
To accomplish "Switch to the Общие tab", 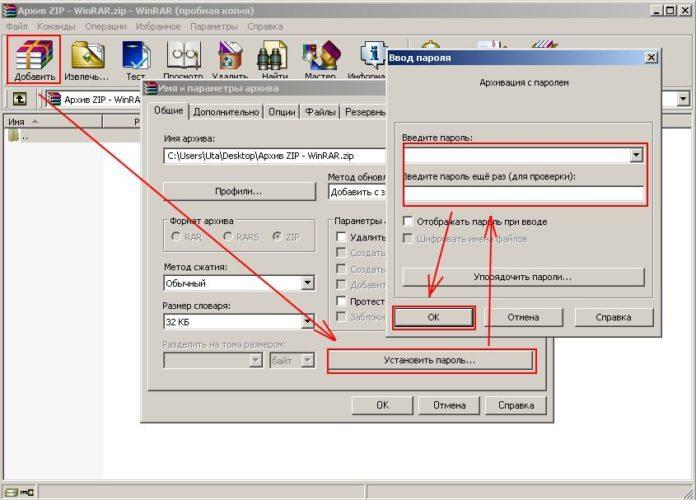I will click(169, 111).
